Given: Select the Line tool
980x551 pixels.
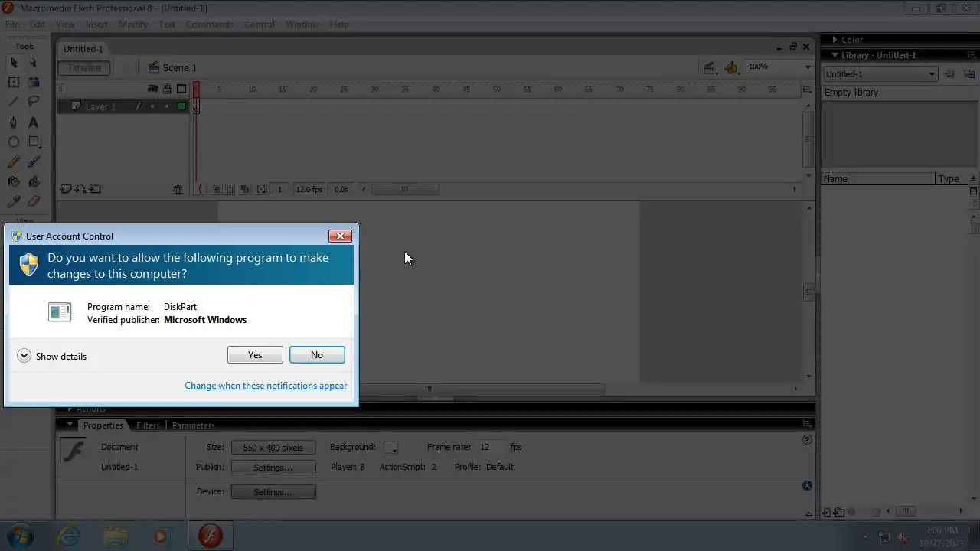Looking at the screenshot, I should (14, 102).
